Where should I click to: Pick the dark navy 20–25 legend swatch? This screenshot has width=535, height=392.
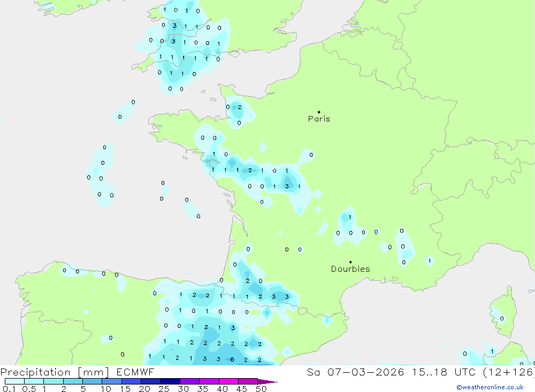click(170, 381)
